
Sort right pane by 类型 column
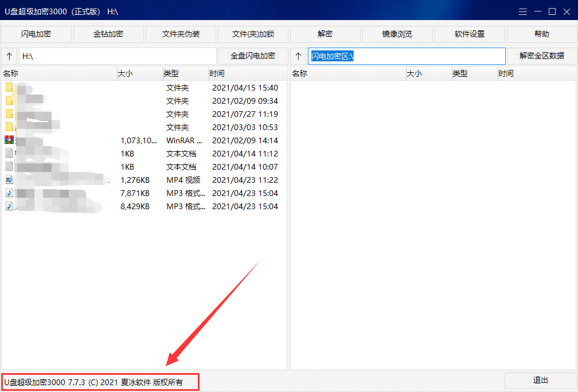point(475,73)
